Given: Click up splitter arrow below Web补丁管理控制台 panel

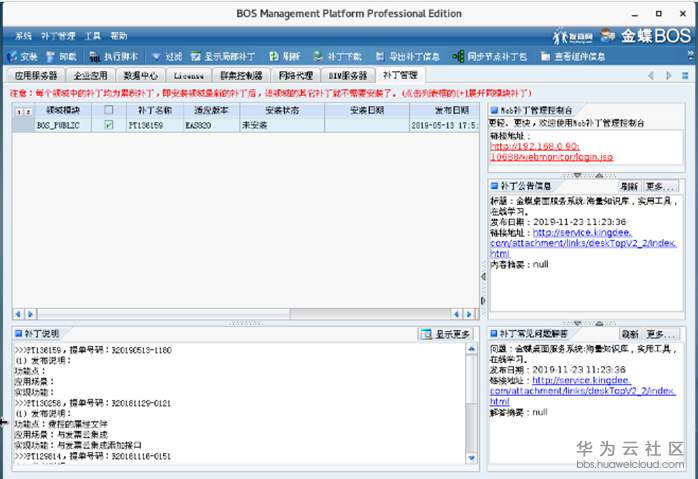Looking at the screenshot, I should pos(600,175).
